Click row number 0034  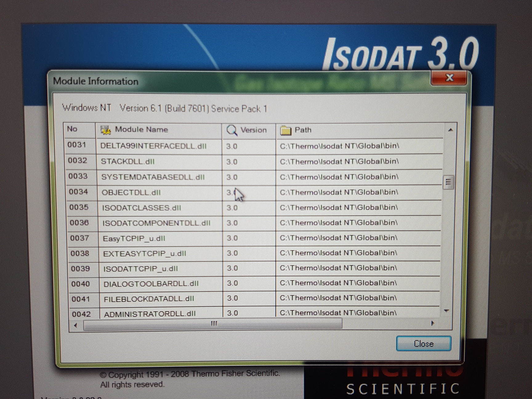(x=79, y=192)
